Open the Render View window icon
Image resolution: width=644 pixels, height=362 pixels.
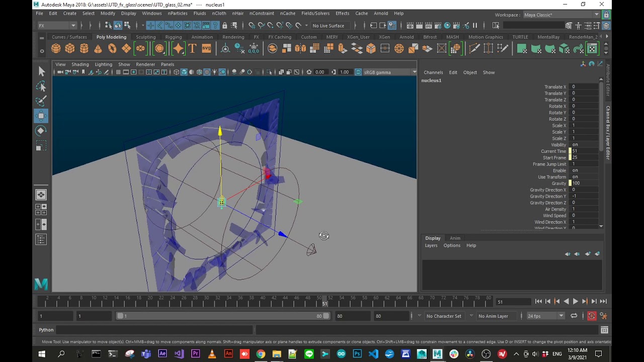[x=410, y=26]
